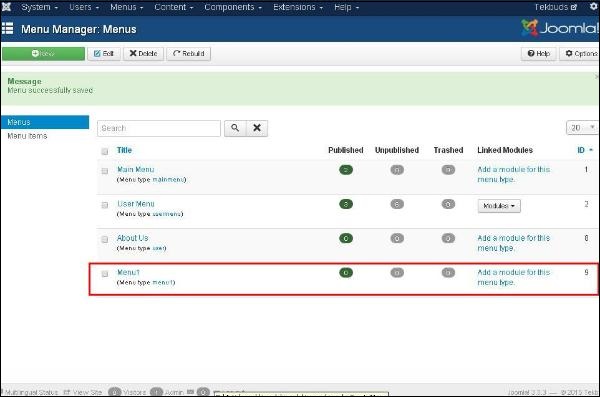The height and width of the screenshot is (397, 600).
Task: Click in the Search input field
Action: [159, 128]
